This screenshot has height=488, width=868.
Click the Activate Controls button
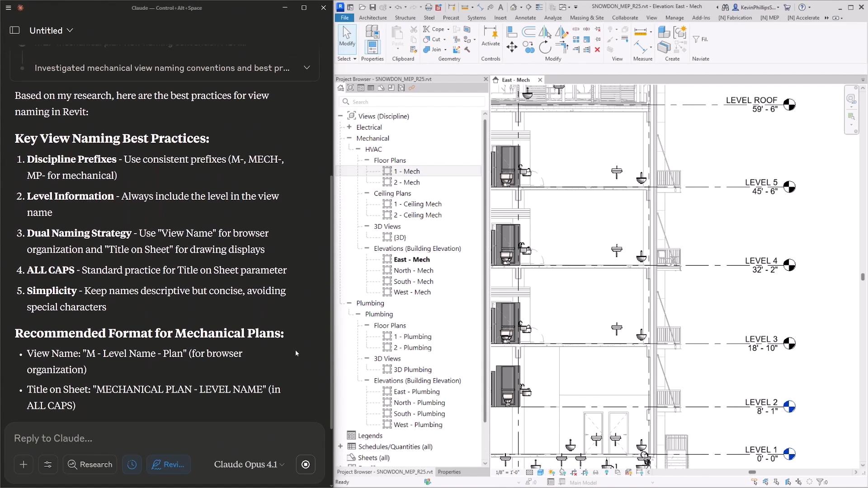pos(491,36)
